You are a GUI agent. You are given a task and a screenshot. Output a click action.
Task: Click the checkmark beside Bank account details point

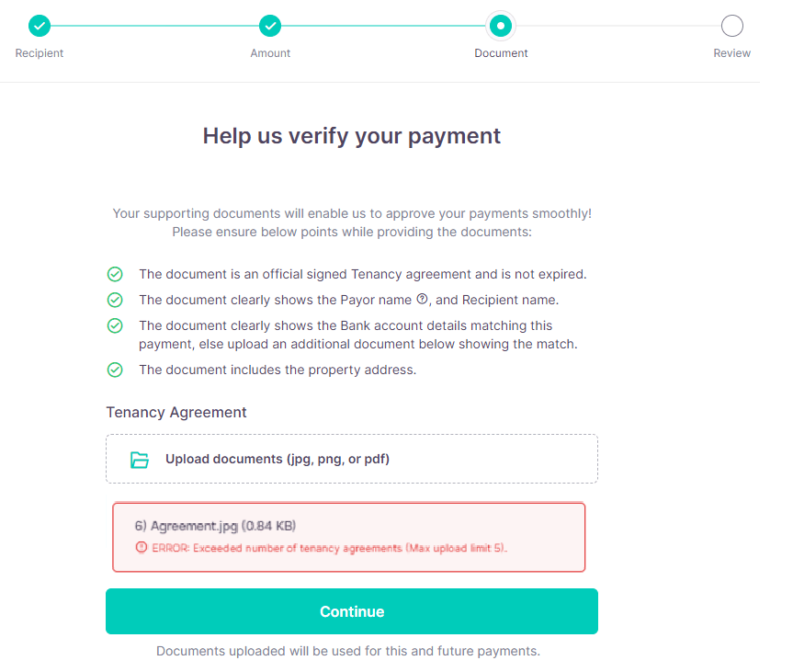(x=115, y=325)
